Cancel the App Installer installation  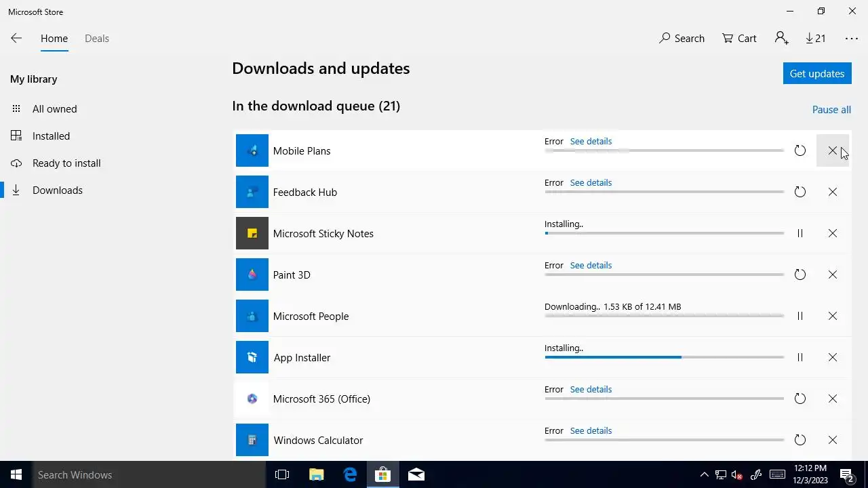[x=833, y=357]
